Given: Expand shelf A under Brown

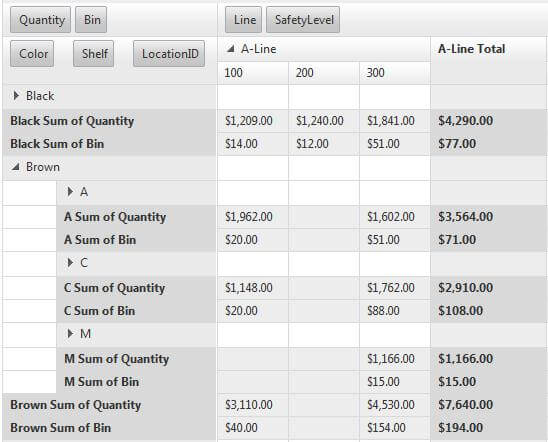Looking at the screenshot, I should (70, 191).
